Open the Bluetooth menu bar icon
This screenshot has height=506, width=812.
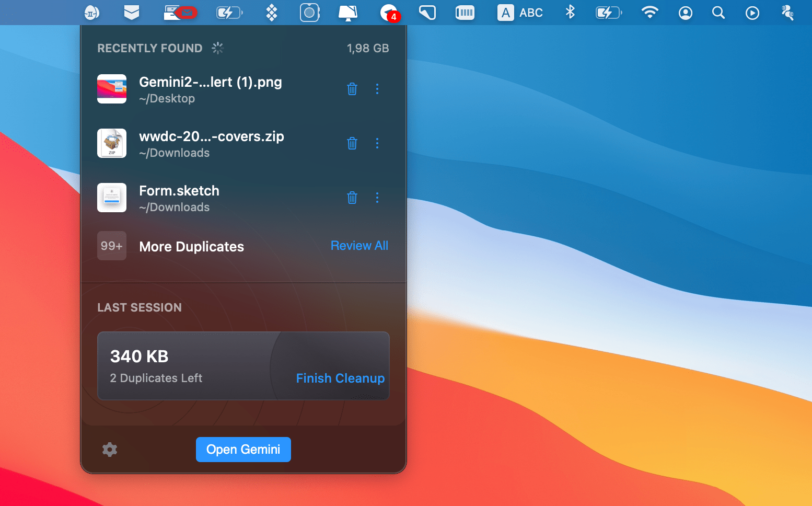click(570, 13)
